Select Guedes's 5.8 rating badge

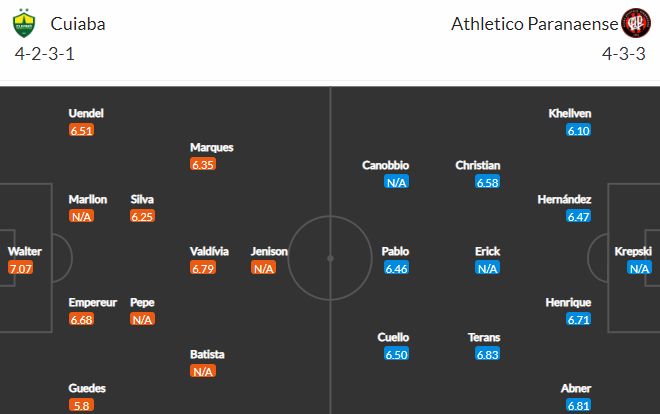pos(81,405)
